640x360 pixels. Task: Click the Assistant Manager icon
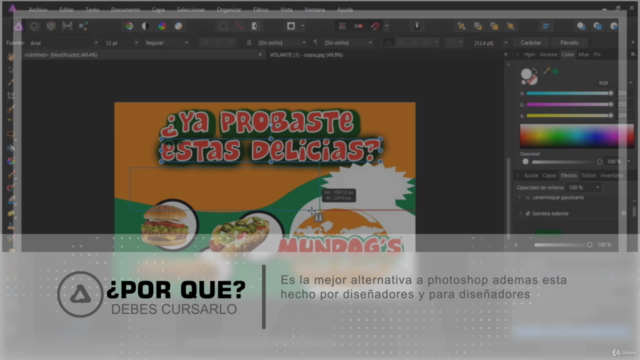[417, 26]
